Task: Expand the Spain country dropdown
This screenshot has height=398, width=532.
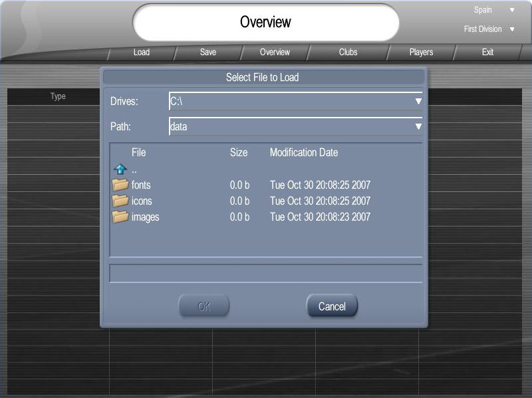Action: click(512, 10)
